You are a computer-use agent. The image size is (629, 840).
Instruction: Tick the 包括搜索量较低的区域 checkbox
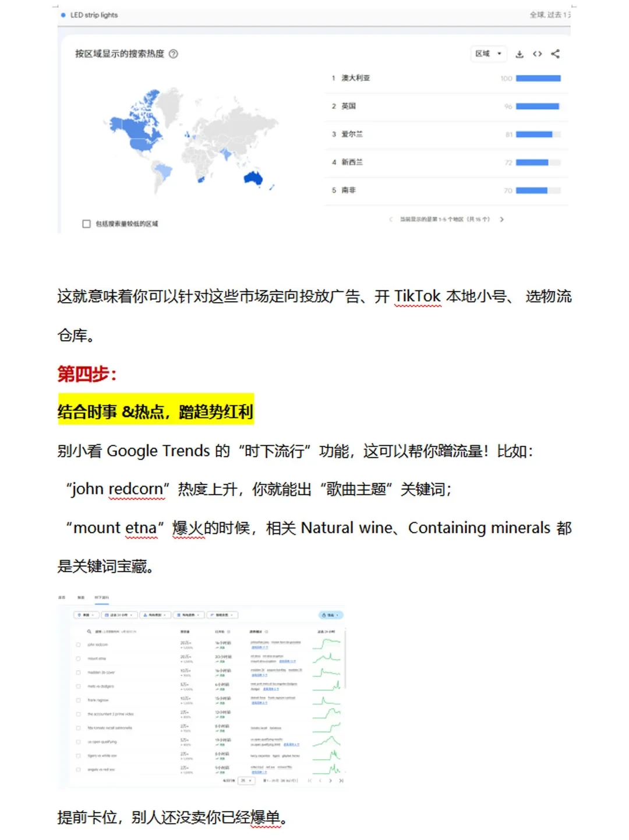coord(86,224)
